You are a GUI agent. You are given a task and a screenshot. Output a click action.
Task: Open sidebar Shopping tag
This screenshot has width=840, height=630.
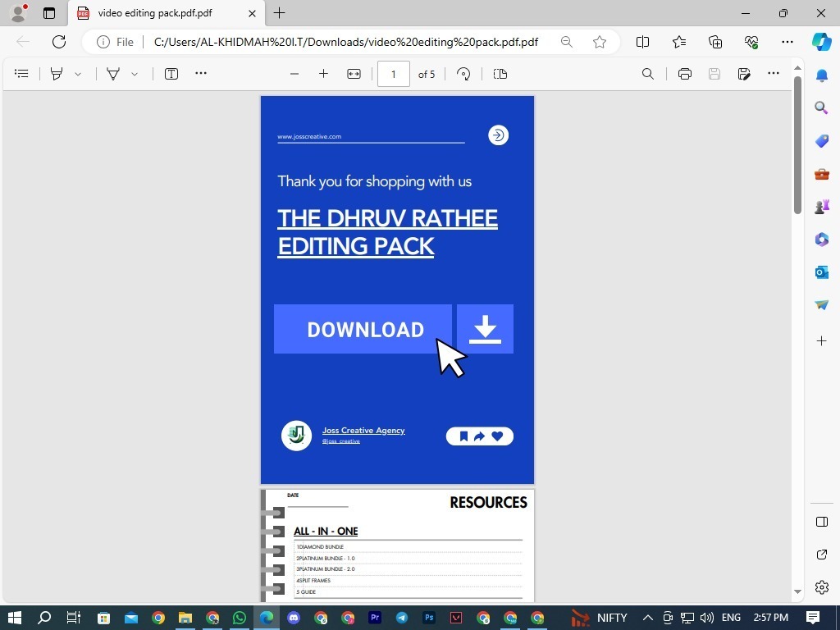click(822, 141)
